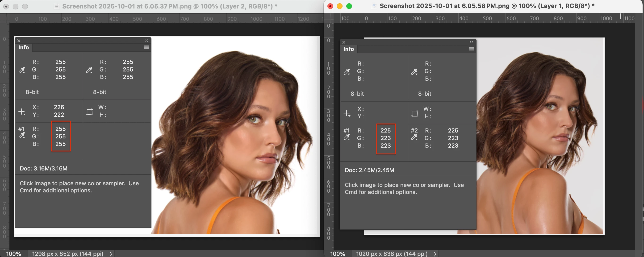Open right Info panel options menu
644x257 pixels.
point(471,49)
